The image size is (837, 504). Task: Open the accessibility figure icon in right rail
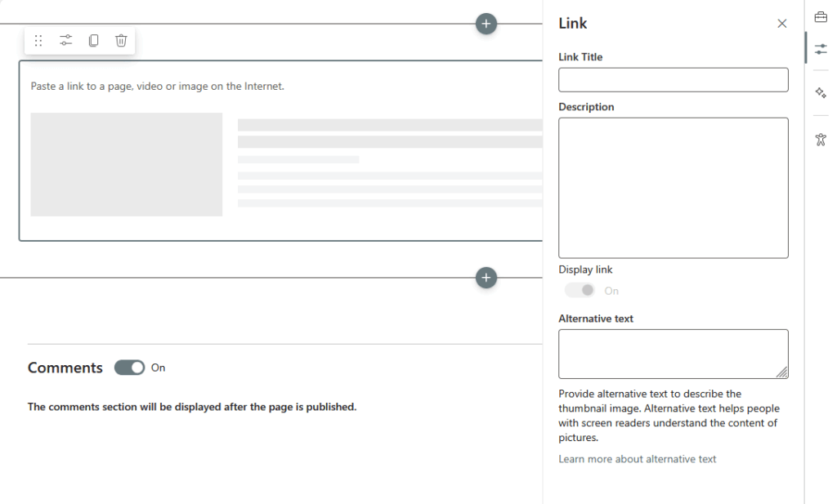click(x=821, y=139)
